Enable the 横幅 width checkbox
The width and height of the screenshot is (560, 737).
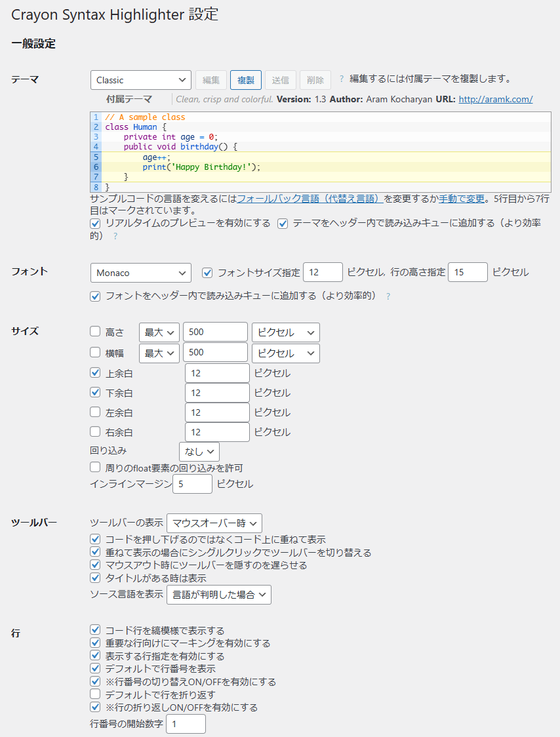click(x=96, y=352)
